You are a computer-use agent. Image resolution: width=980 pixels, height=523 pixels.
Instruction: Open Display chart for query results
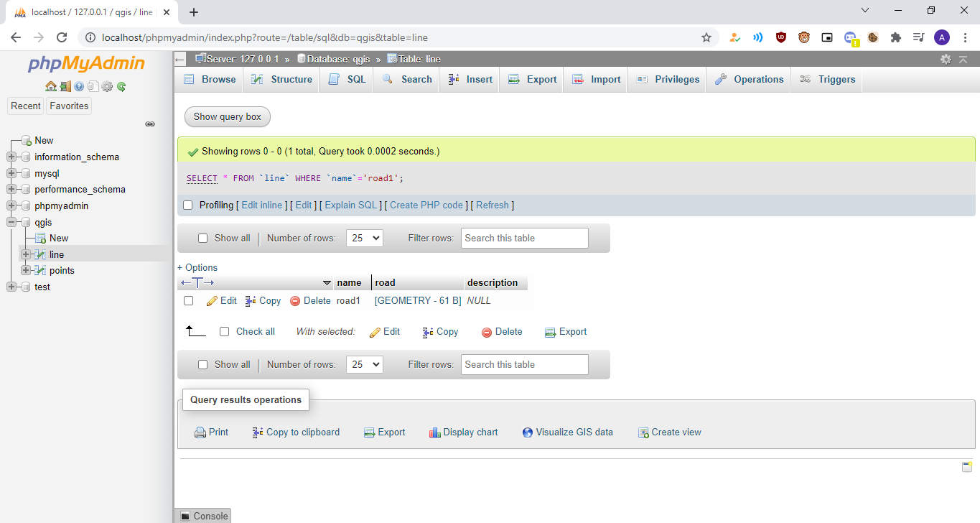tap(463, 432)
